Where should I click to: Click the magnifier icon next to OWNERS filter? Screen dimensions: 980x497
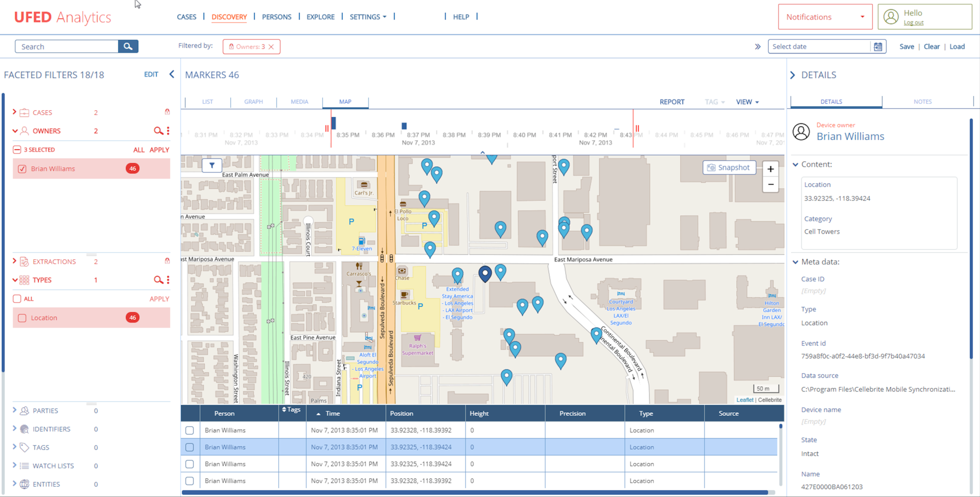(159, 131)
